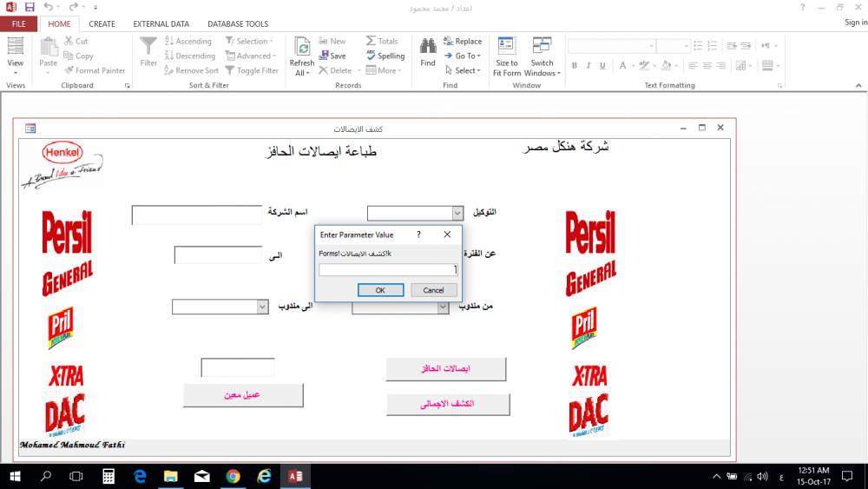Sort Ascending
Viewport: 868px width, 489px height.
pos(187,41)
